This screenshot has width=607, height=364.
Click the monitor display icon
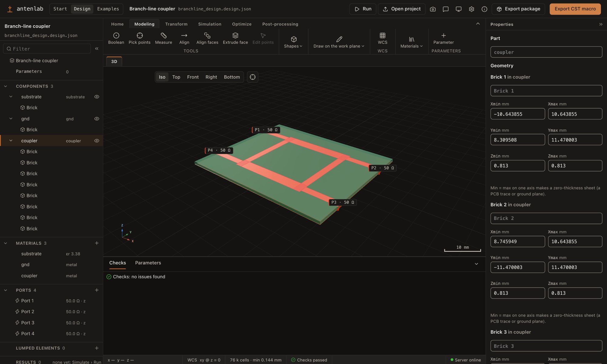459,9
